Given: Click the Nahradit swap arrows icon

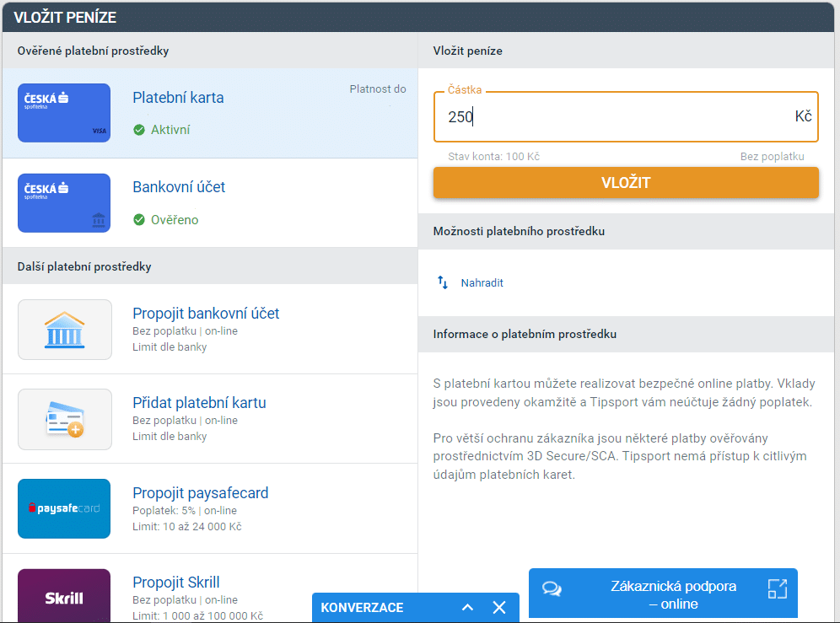Looking at the screenshot, I should (443, 282).
